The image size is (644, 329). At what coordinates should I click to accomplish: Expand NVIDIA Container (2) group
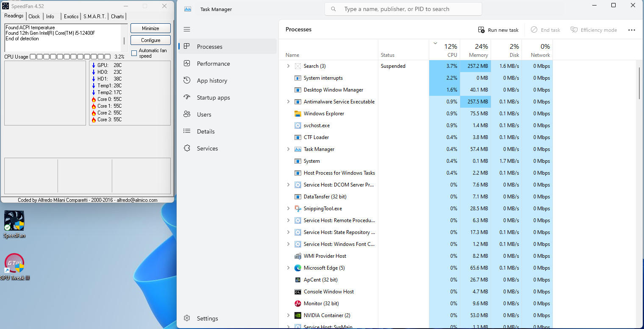pyautogui.click(x=288, y=315)
